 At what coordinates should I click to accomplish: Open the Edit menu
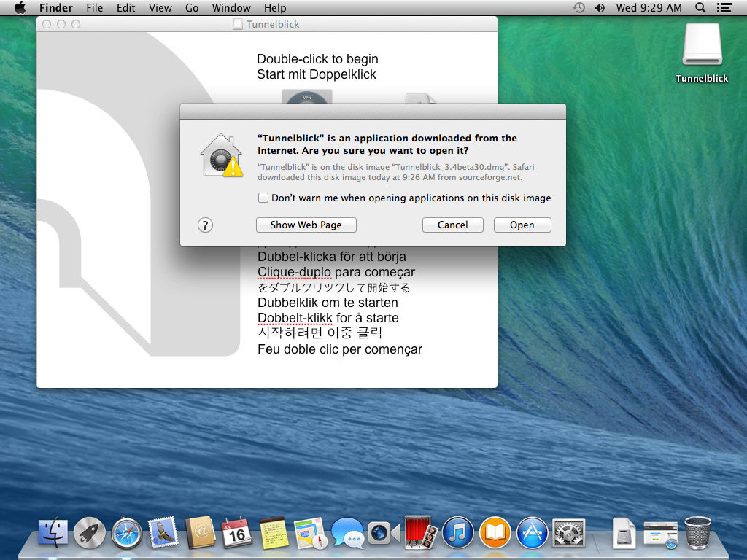[125, 7]
